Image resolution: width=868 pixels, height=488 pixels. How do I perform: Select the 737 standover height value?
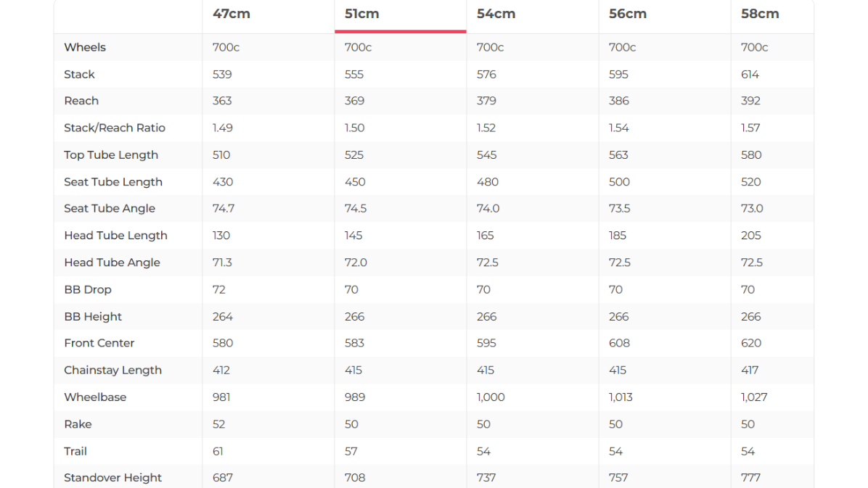click(x=486, y=478)
